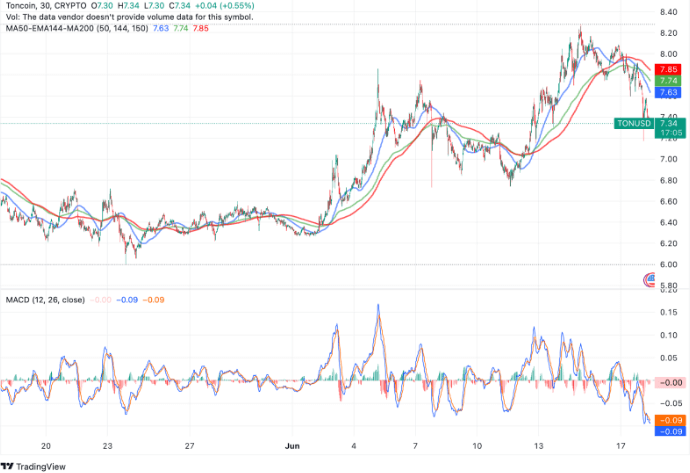Click the green 7.74 price axis tag

[668, 81]
